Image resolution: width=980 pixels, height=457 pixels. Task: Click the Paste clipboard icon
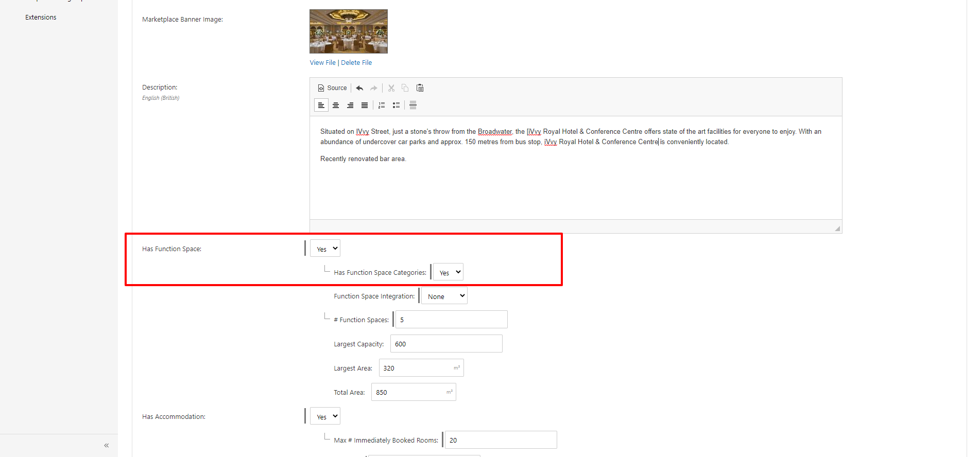[x=420, y=88]
